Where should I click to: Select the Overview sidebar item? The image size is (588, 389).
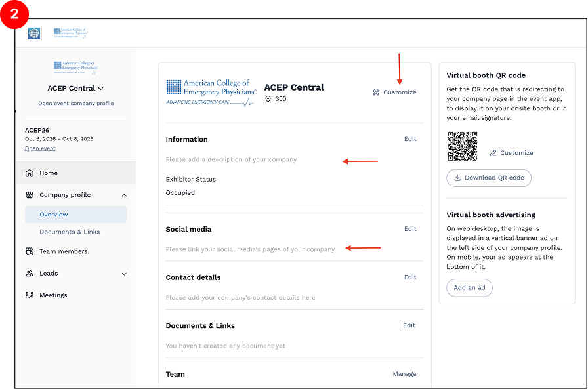pos(75,215)
